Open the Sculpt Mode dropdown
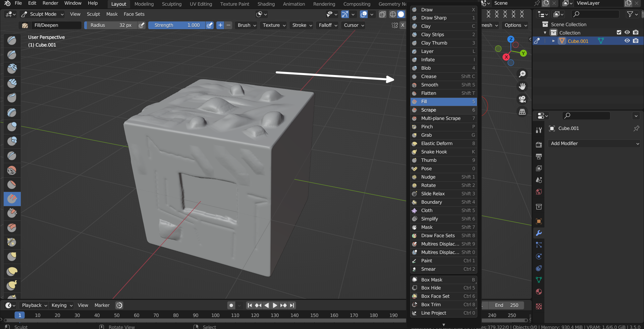 tap(42, 14)
